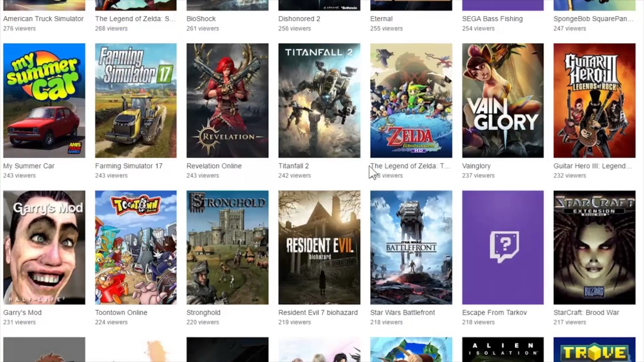The image size is (644, 362).
Task: Click the Stronghold title link
Action: (204, 313)
